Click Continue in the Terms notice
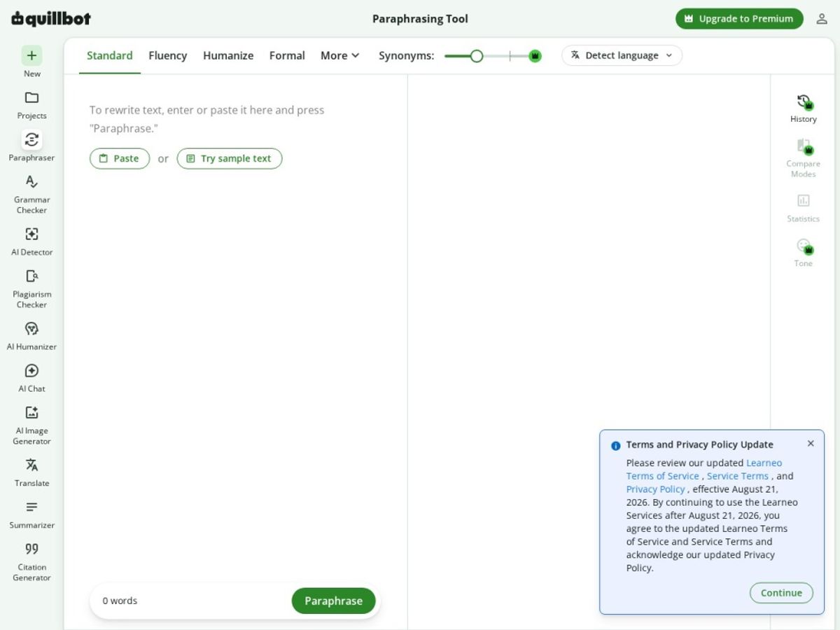The height and width of the screenshot is (630, 840). 781,593
